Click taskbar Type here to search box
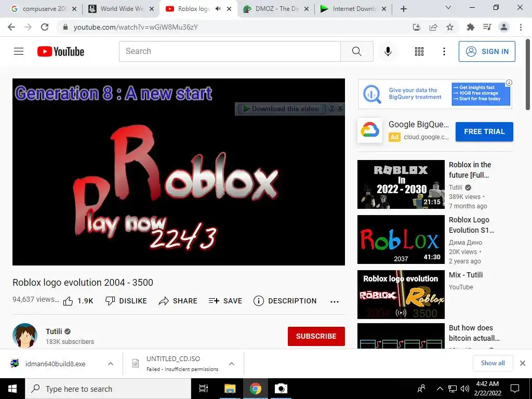This screenshot has width=532, height=399. (x=108, y=389)
